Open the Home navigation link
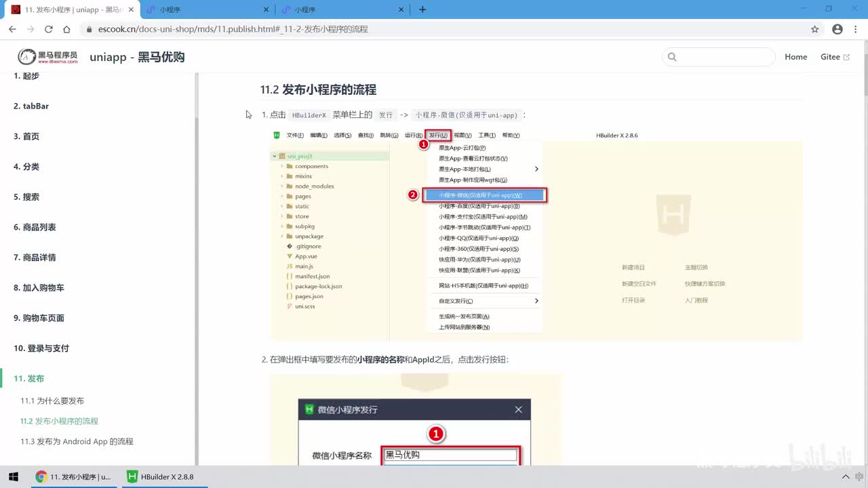 pyautogui.click(x=795, y=57)
